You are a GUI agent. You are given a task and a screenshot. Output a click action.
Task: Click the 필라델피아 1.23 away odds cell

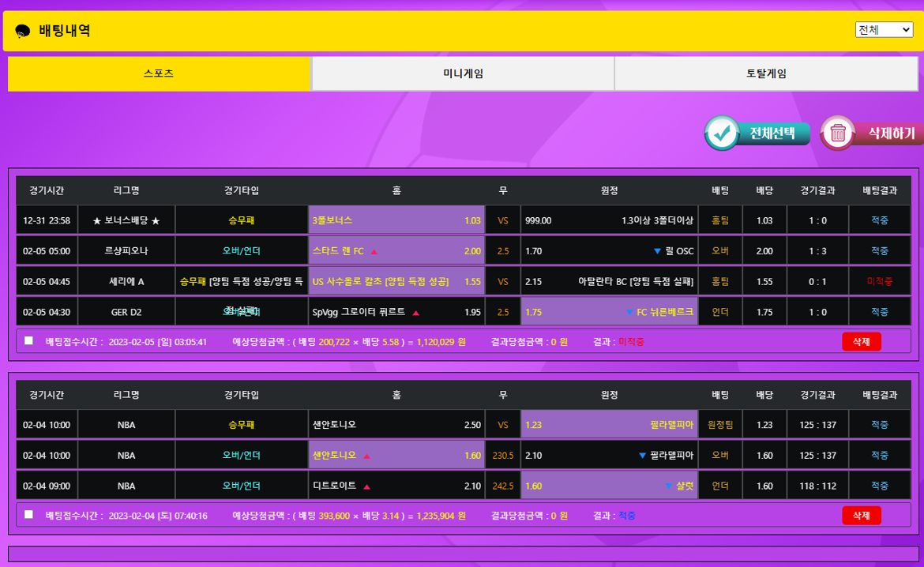click(609, 425)
